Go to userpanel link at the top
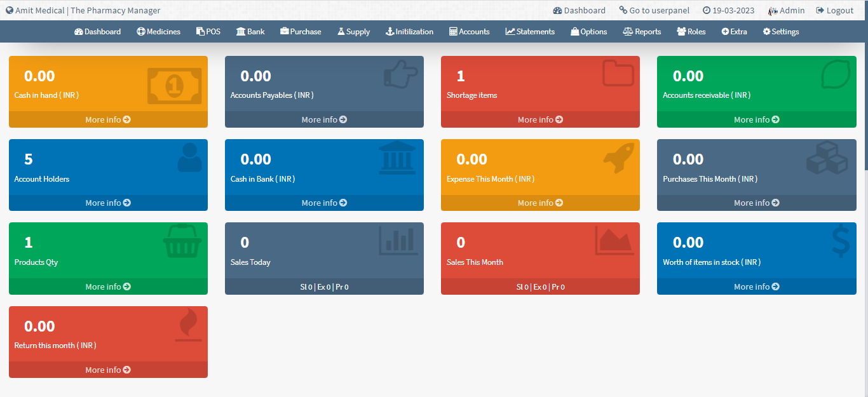 [x=654, y=10]
